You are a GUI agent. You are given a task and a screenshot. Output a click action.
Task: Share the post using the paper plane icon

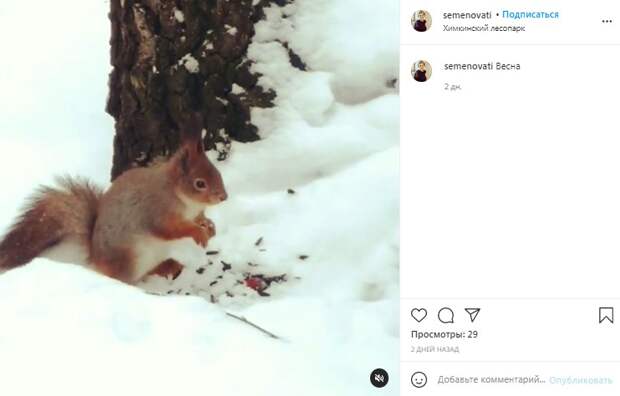click(x=472, y=315)
